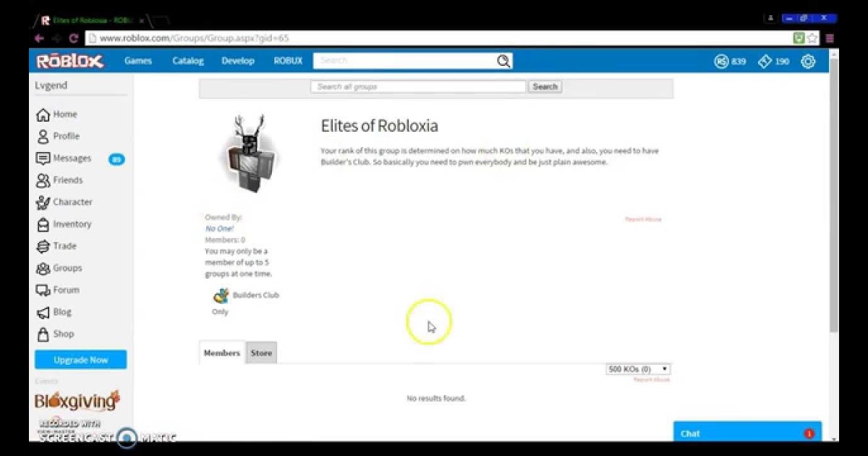Bookmark this page with the star
Viewport: 868px width, 456px height.
[812, 38]
